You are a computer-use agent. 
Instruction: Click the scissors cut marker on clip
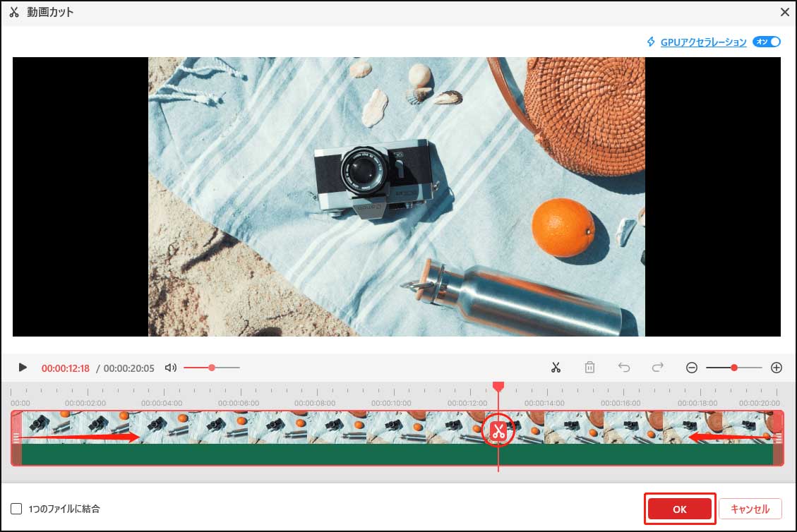click(498, 431)
